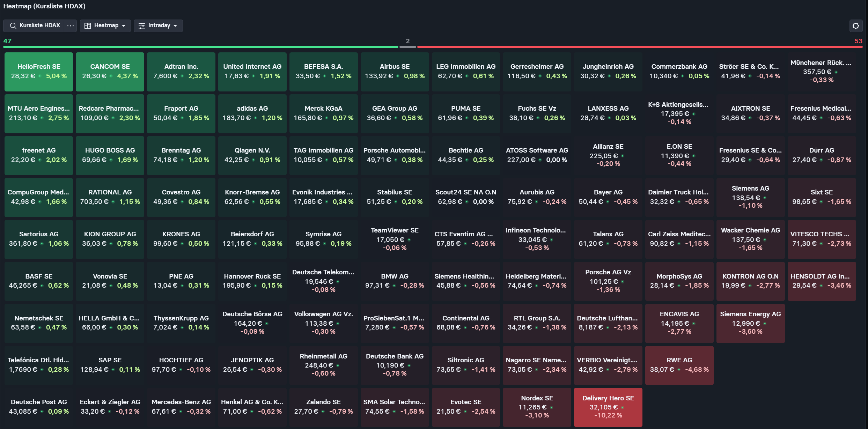Click the green gainers bar segment
868x429 pixels.
(201, 47)
